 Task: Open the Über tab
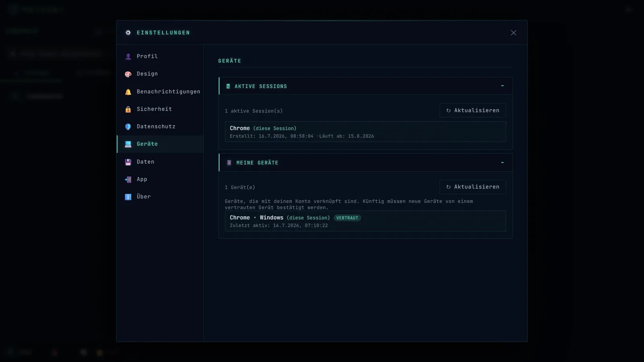(160, 197)
